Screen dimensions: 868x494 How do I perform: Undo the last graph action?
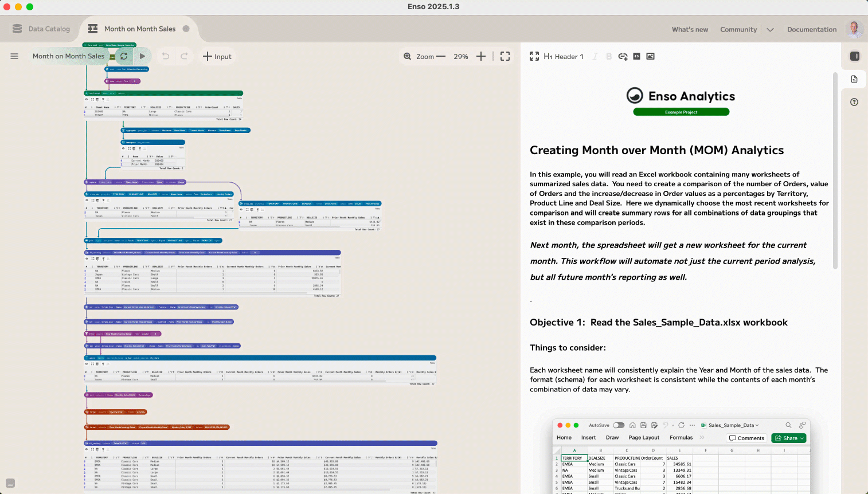166,56
